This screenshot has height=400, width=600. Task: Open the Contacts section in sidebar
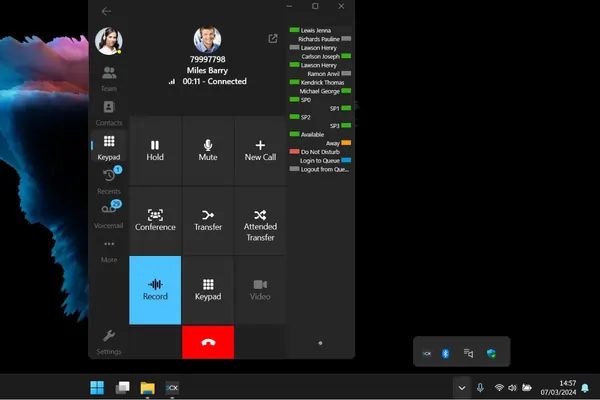pyautogui.click(x=109, y=113)
